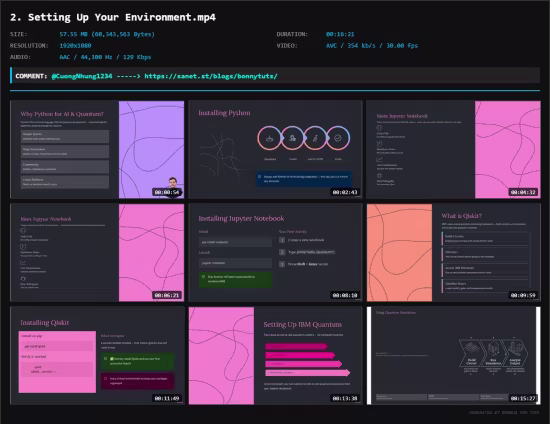Click the 00:13:38 timestamp badge
Screen dimensions: 550x424
tap(345, 398)
